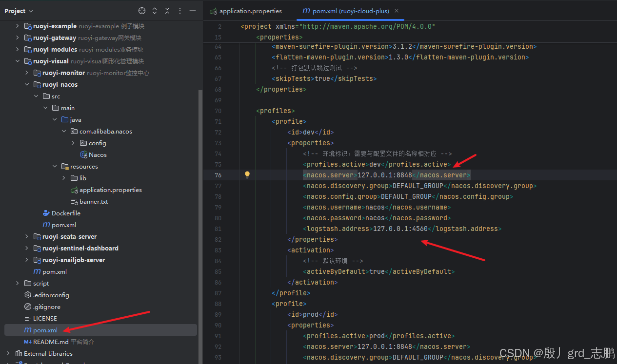Expand External Libraries node
Screen dimensions: 617x364
8,353
